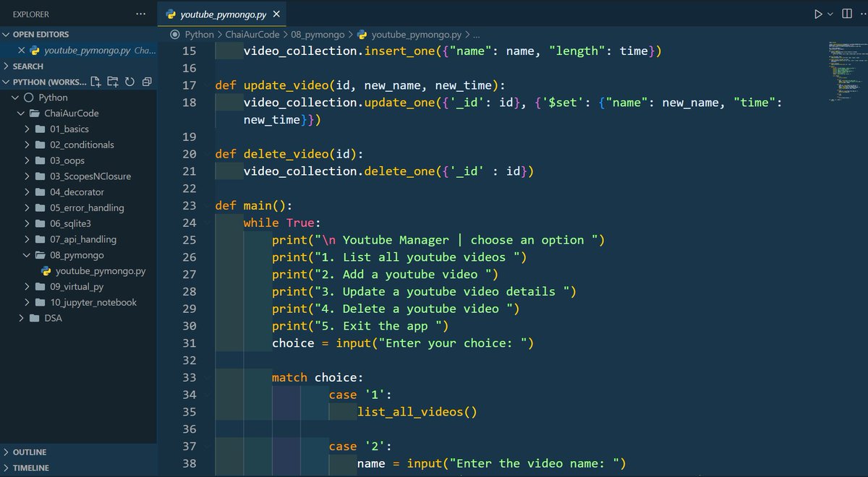Click line number 23 in gutter
868x477 pixels.
[189, 205]
